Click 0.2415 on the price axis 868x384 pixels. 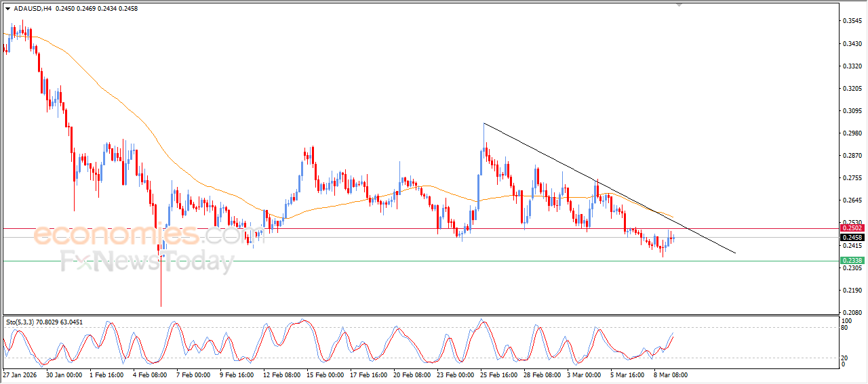852,245
